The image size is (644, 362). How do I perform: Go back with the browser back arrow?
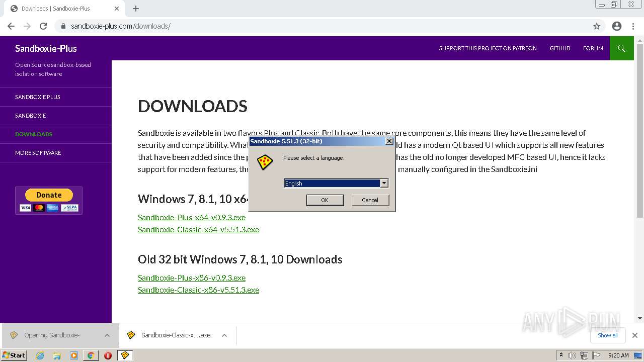tap(11, 26)
